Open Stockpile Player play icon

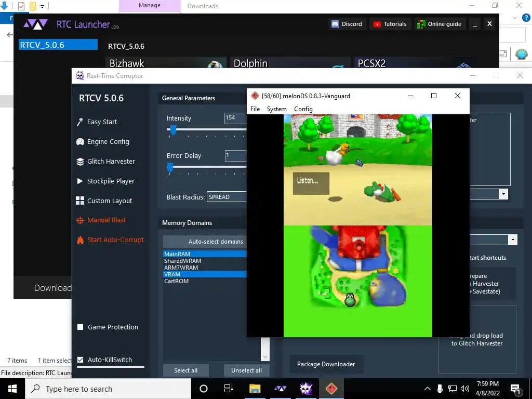[80, 181]
